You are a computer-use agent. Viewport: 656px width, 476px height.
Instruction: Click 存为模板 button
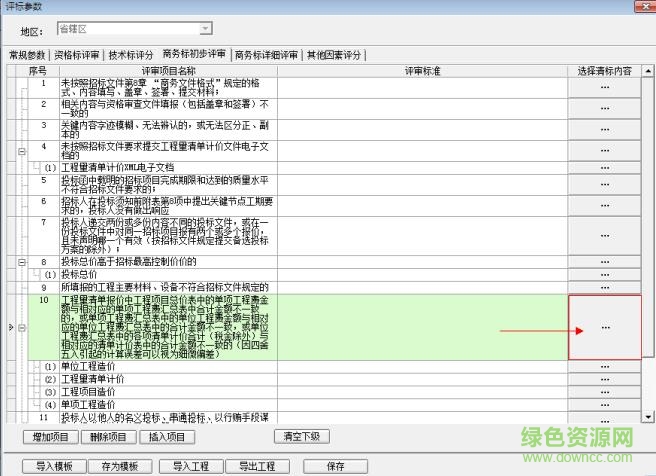[x=113, y=466]
